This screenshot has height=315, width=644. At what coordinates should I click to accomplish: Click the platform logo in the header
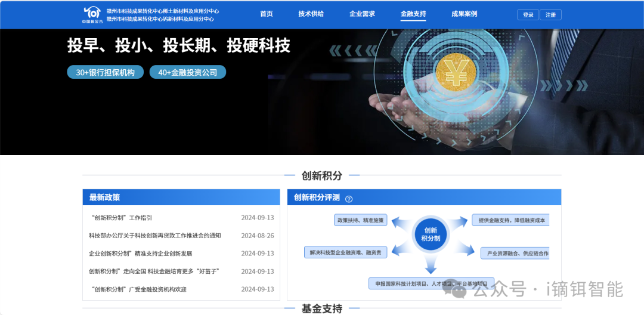point(92,14)
